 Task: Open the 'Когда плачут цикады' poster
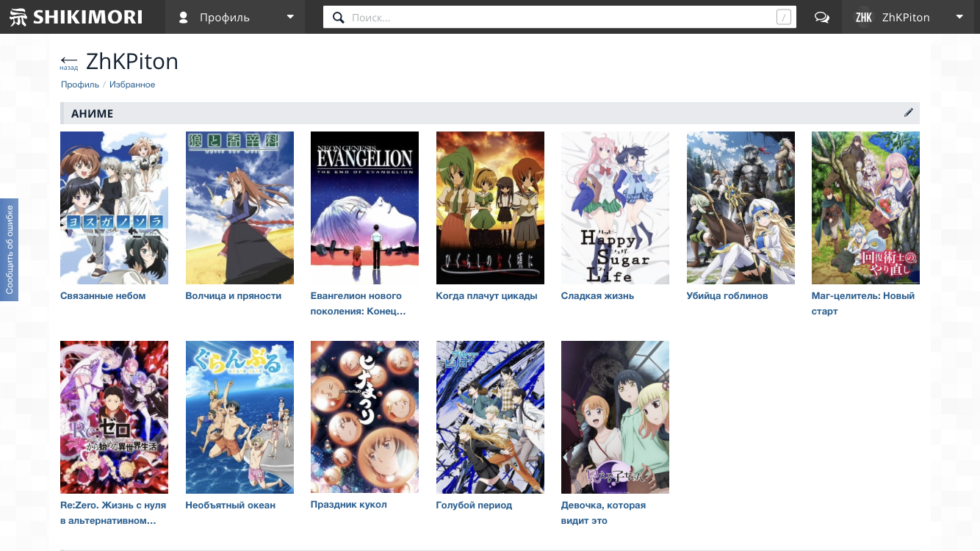tap(490, 208)
